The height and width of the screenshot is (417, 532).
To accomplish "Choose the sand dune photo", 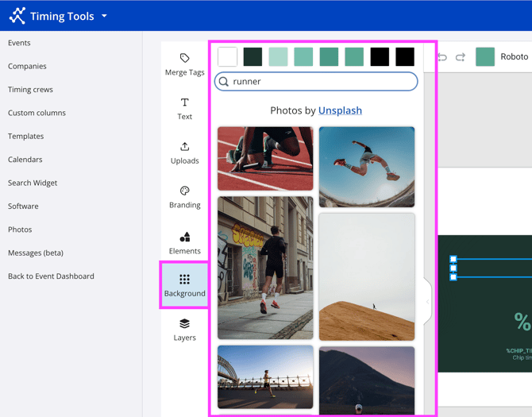I will click(367, 277).
